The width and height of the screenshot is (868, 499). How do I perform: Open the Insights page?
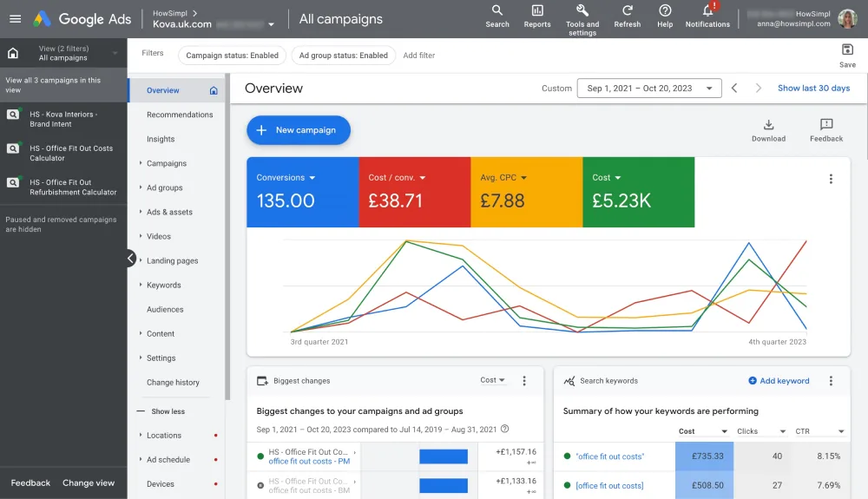(x=161, y=139)
